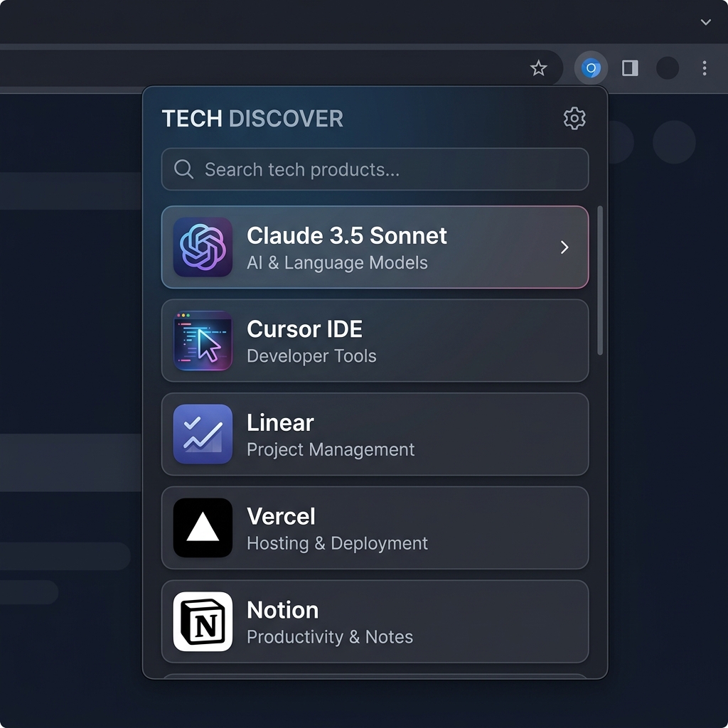Select the Cursor IDE Developer Tools entry
Viewport: 728px width, 728px height.
375,341
